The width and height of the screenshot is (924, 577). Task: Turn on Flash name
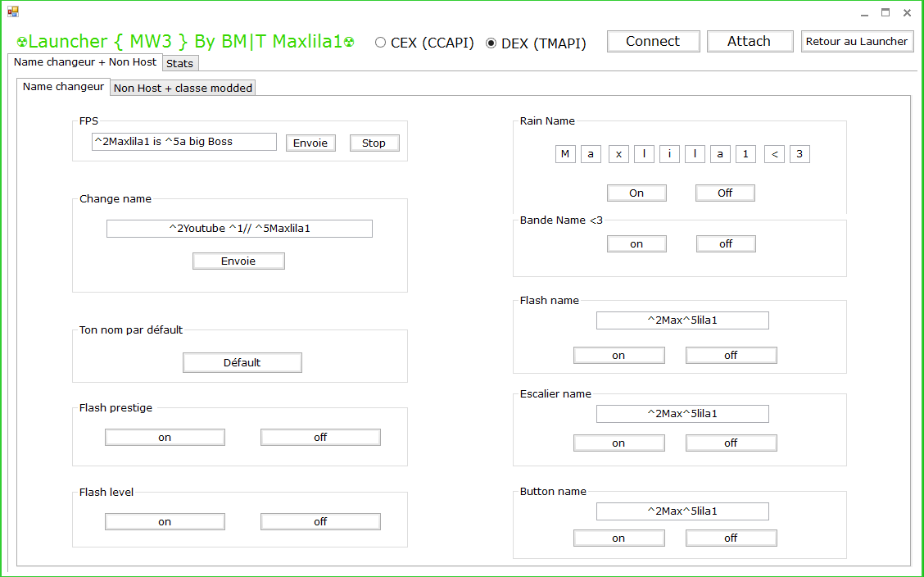click(618, 356)
